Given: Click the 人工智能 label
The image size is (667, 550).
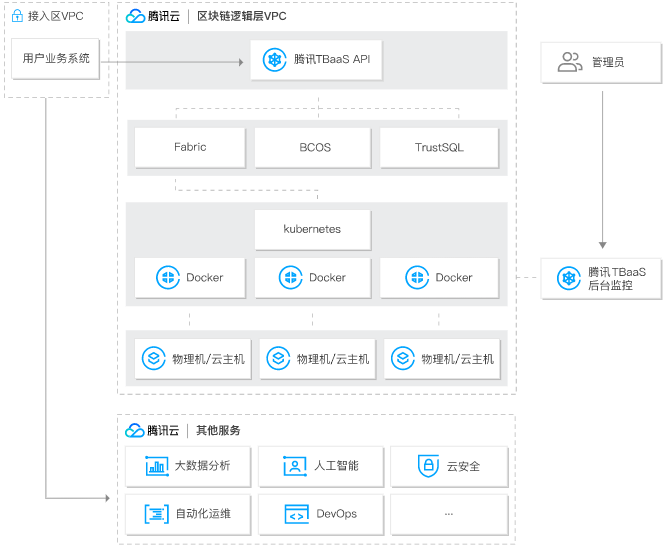Looking at the screenshot, I should click(336, 466).
